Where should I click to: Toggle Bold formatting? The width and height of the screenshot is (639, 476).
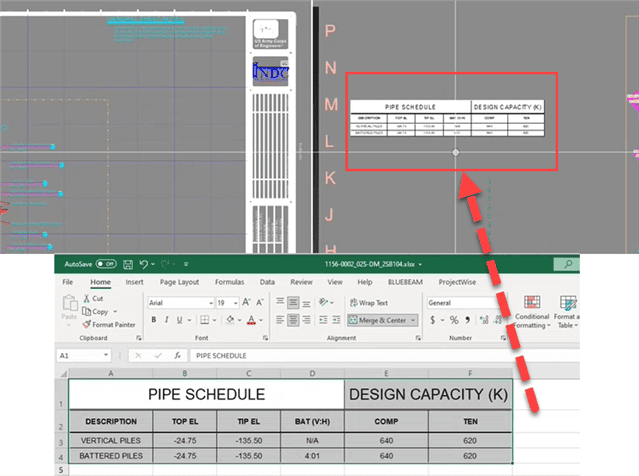154,320
